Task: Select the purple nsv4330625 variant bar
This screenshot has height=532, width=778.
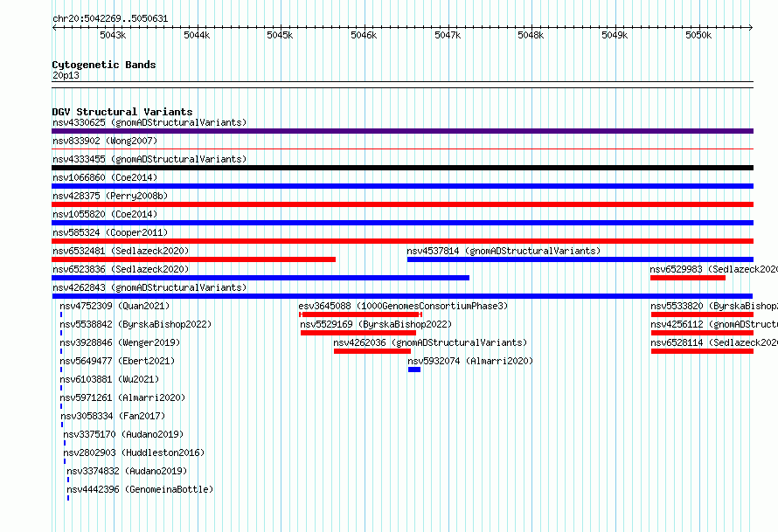Action: (x=402, y=131)
